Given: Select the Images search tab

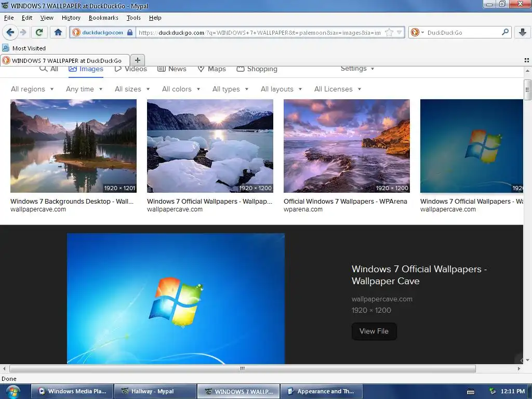Looking at the screenshot, I should (86, 69).
